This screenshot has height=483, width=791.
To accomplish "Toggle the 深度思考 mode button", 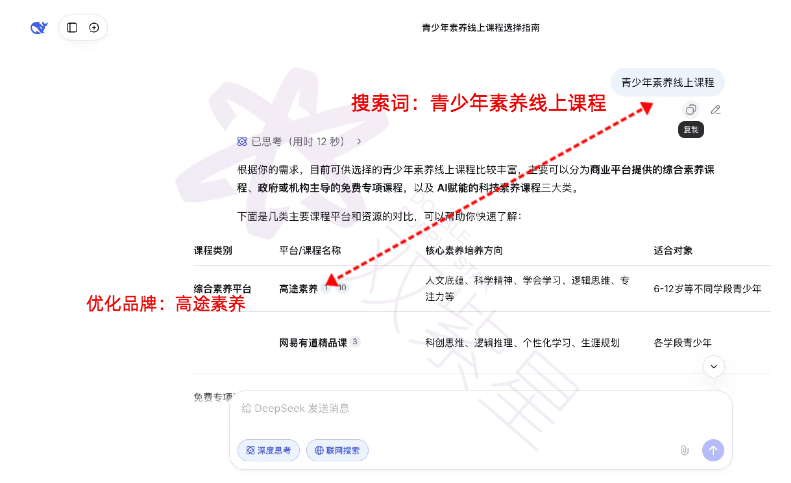I will click(268, 450).
